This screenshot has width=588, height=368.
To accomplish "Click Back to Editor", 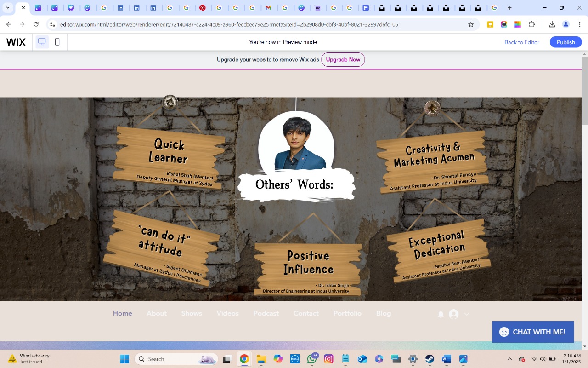I will click(x=522, y=42).
